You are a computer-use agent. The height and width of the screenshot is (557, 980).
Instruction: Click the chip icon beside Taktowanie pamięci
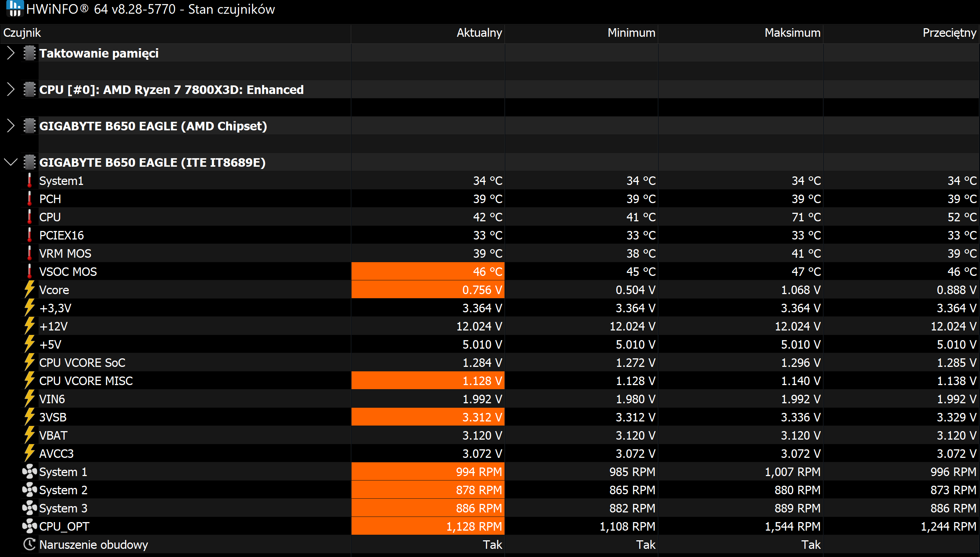[x=29, y=53]
